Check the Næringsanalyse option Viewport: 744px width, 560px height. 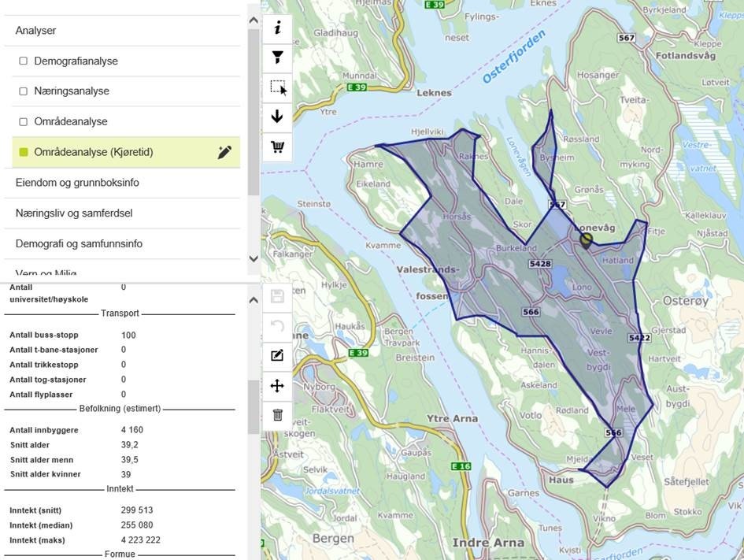[x=23, y=91]
